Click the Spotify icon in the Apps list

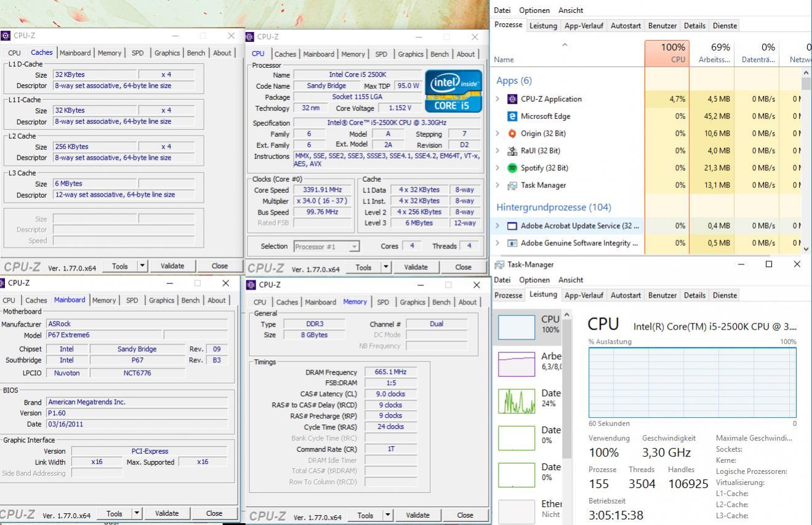click(x=512, y=168)
